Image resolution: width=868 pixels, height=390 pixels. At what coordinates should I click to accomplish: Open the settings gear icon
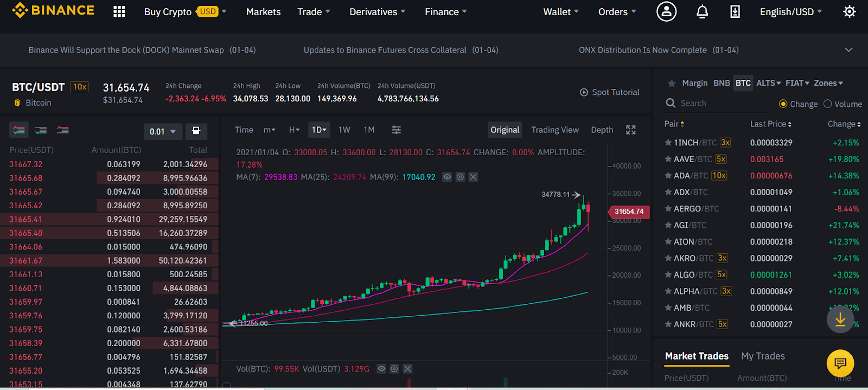point(850,11)
